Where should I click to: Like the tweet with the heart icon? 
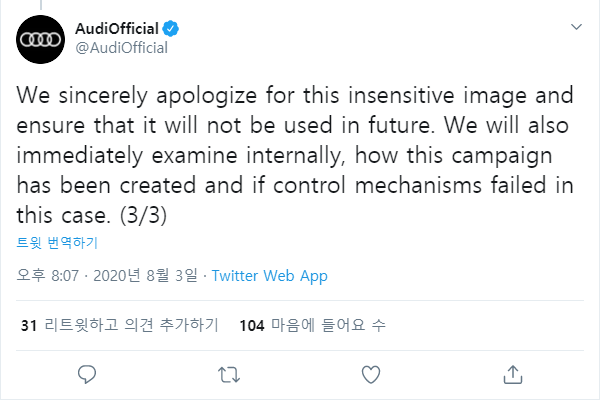point(371,374)
